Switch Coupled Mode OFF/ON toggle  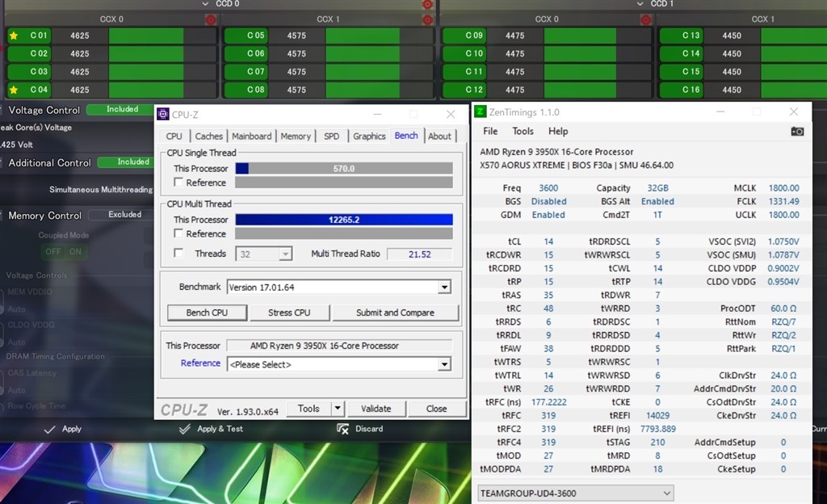tap(63, 252)
